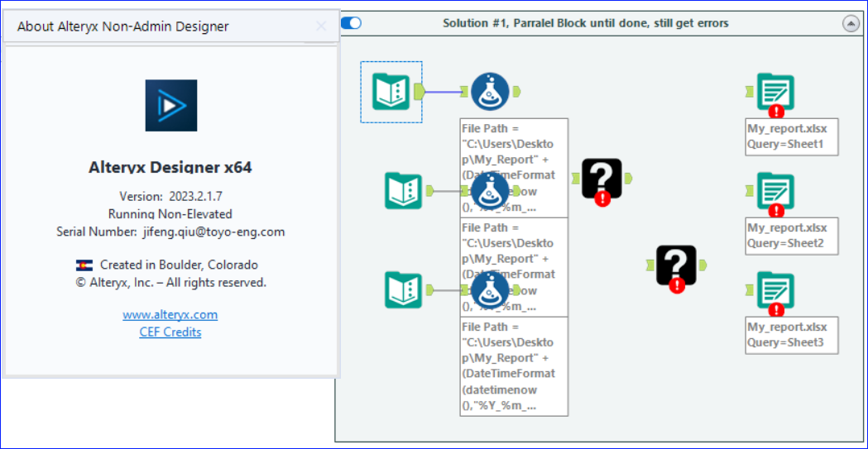868x449 pixels.
Task: Click the Serial Number email text
Action: (170, 232)
